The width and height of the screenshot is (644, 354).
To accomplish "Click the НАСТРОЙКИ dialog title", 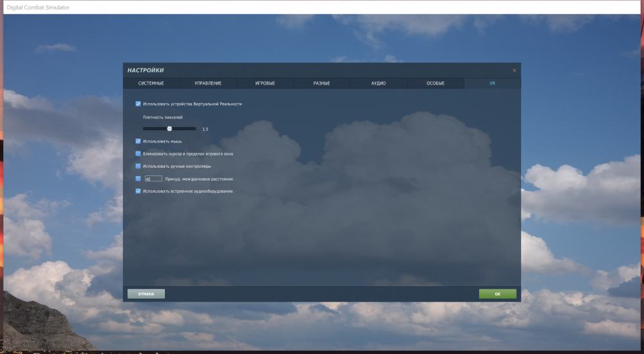I will pos(146,70).
